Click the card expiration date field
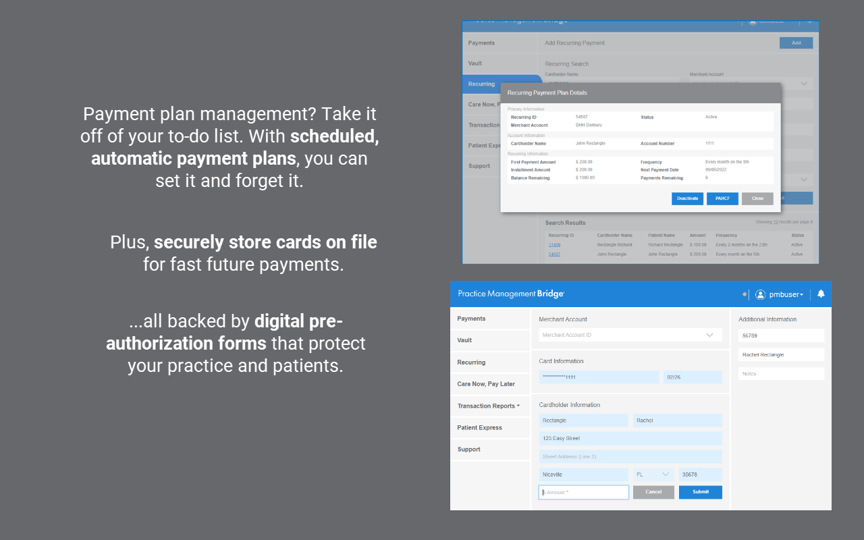 693,377
